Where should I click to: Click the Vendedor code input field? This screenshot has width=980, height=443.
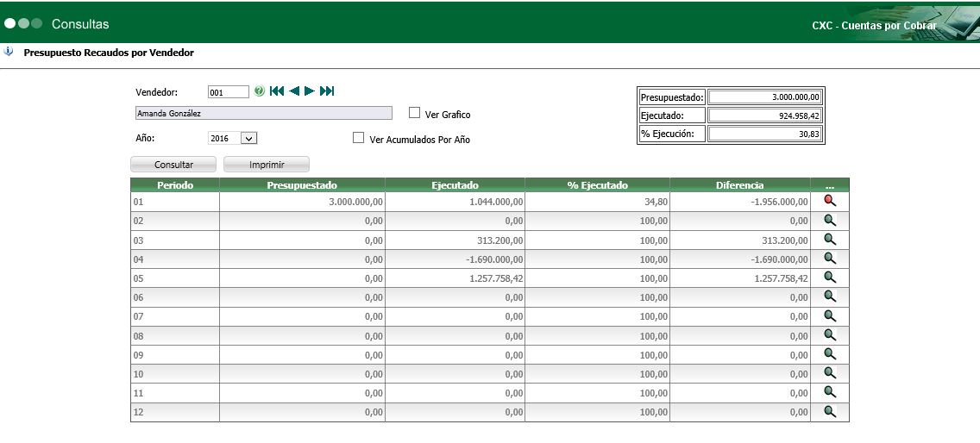229,92
